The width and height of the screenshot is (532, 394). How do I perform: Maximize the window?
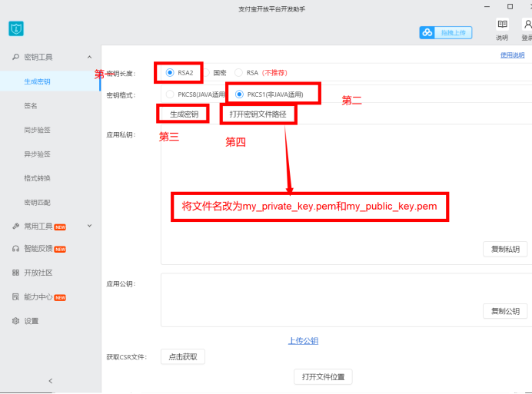pyautogui.click(x=510, y=6)
